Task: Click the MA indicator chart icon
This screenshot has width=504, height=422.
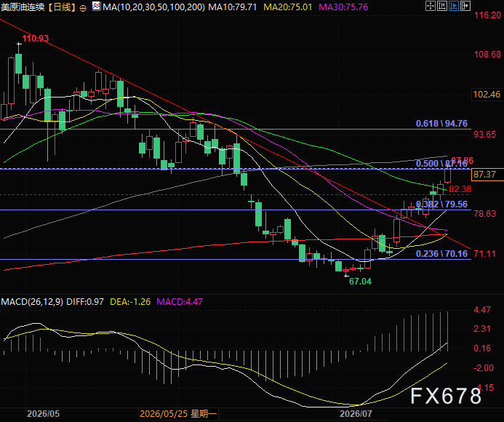Action: point(96,6)
